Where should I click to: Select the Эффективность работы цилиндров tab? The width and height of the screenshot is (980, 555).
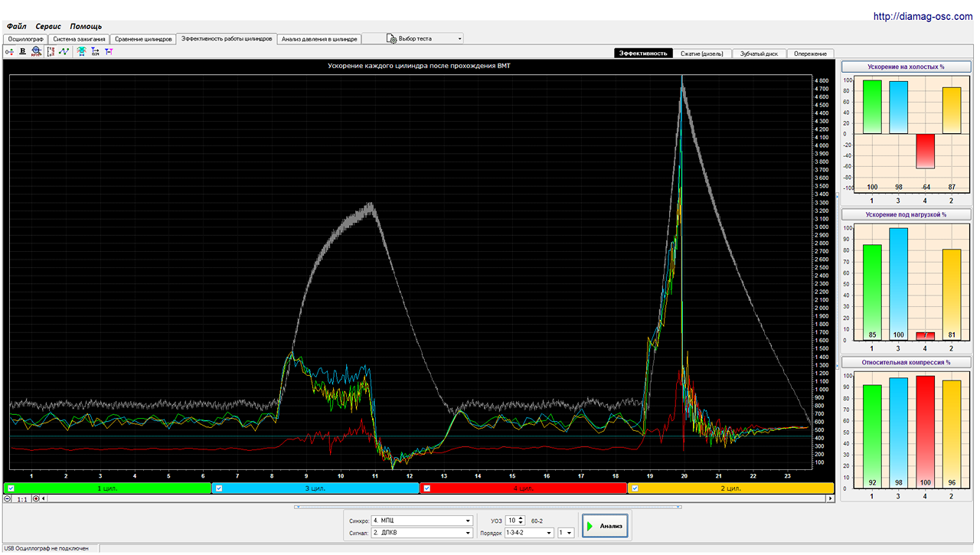[x=226, y=38]
